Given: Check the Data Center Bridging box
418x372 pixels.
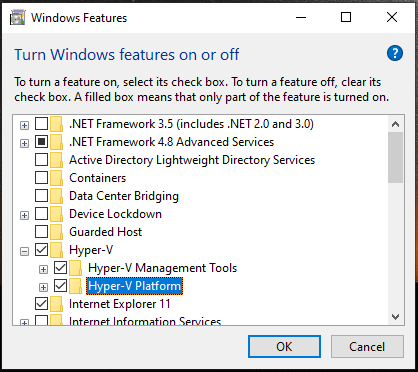Looking at the screenshot, I should coord(41,196).
